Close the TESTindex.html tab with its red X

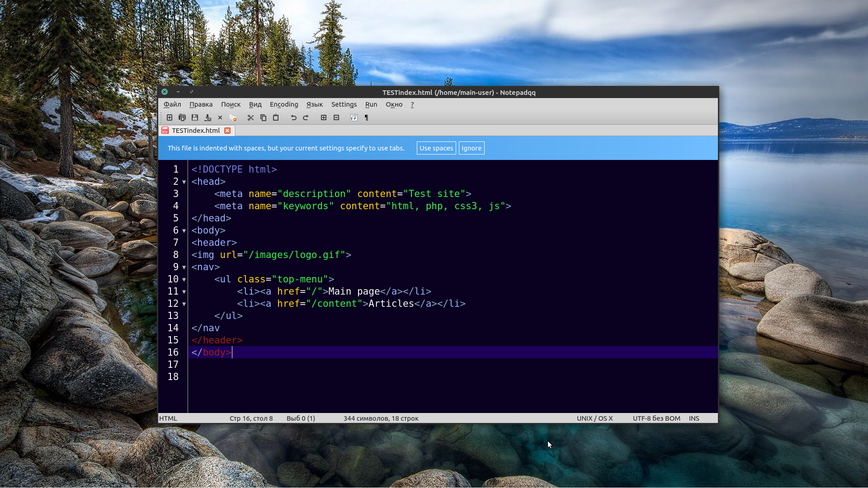[x=227, y=131]
